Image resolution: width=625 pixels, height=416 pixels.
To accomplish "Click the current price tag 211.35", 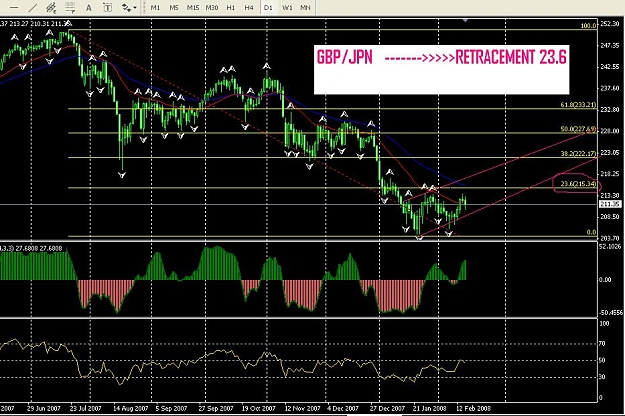I will [611, 204].
